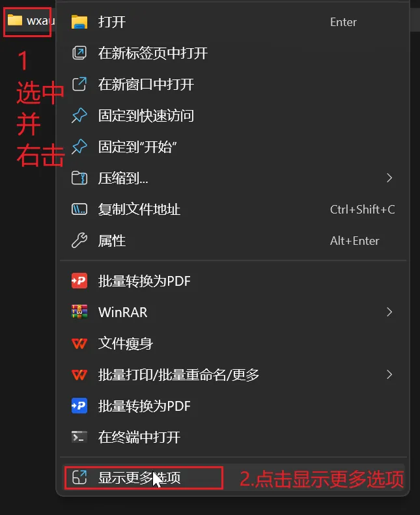Click the new-tab icon for 在新标签页中打开
Image resolution: width=420 pixels, height=515 pixels.
[x=79, y=53]
